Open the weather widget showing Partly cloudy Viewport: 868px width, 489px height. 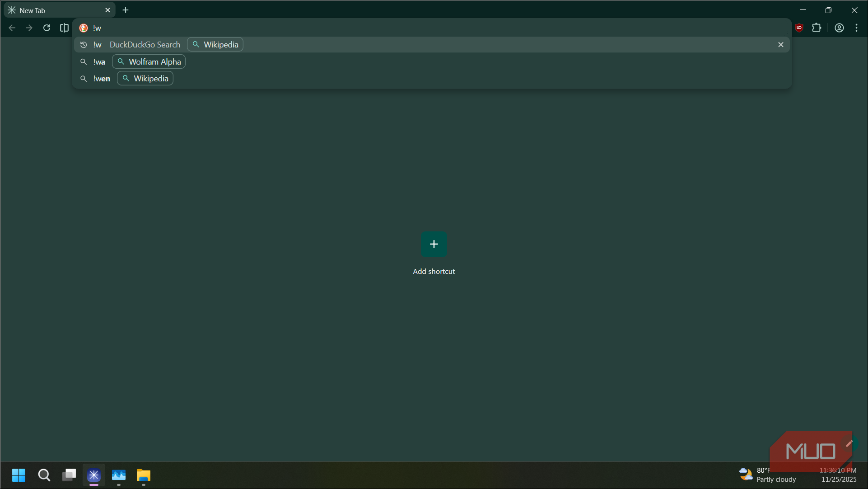click(x=768, y=475)
